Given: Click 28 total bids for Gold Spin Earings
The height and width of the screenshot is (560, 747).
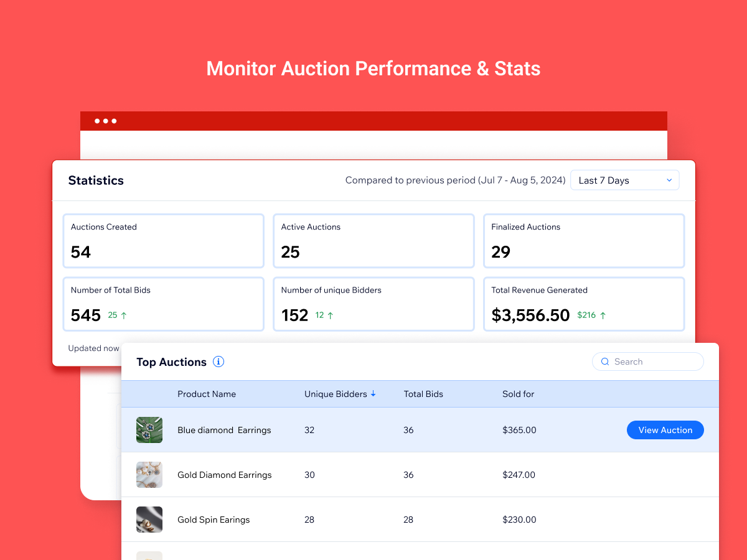Looking at the screenshot, I should [408, 520].
